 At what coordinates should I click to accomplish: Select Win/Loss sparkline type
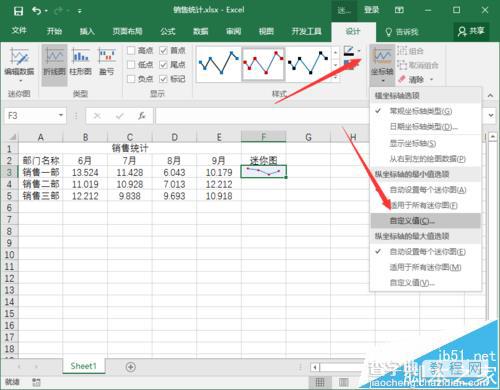tap(107, 61)
